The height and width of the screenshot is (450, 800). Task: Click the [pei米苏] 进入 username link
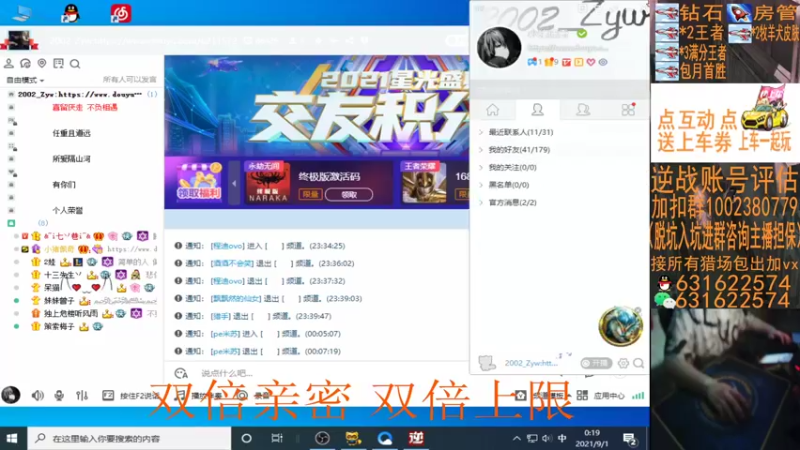tap(226, 334)
